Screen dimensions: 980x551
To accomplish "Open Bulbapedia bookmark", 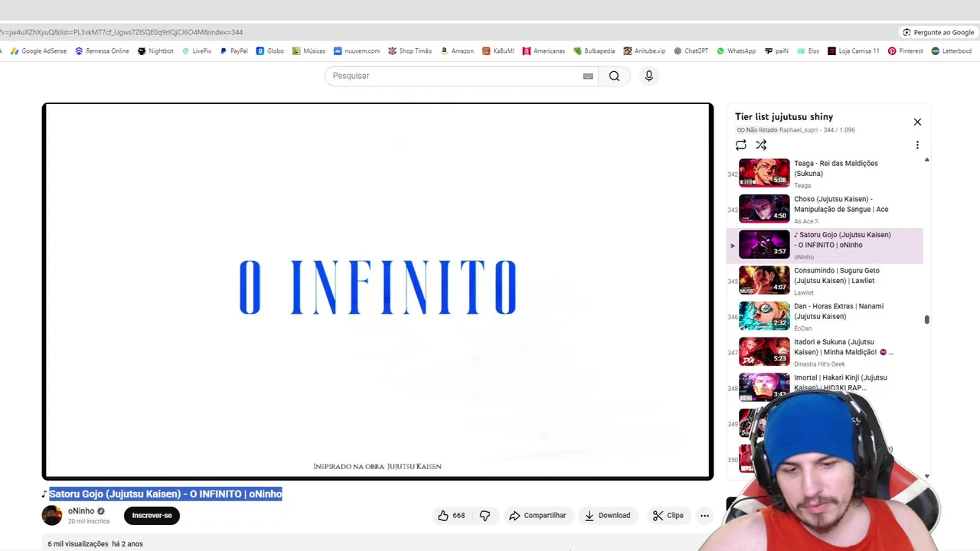I will (x=594, y=51).
